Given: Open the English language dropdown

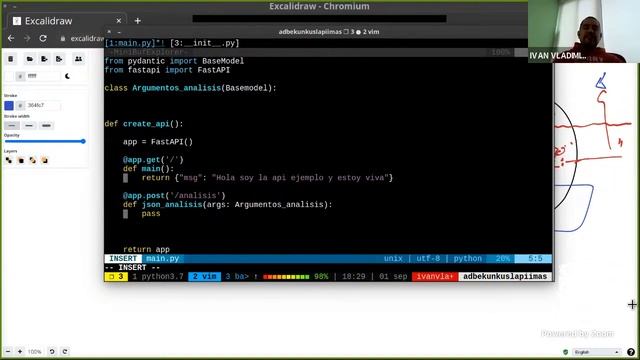Looking at the screenshot, I should click(x=596, y=352).
